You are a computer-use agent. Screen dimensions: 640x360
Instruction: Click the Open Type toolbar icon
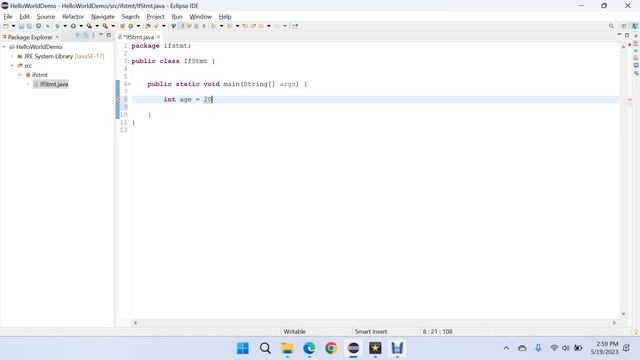click(x=148, y=26)
